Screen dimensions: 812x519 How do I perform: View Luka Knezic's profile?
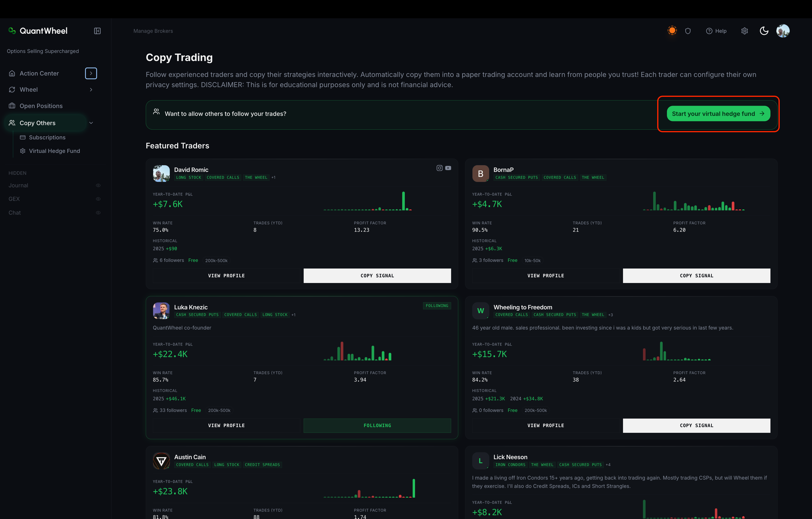pos(226,426)
